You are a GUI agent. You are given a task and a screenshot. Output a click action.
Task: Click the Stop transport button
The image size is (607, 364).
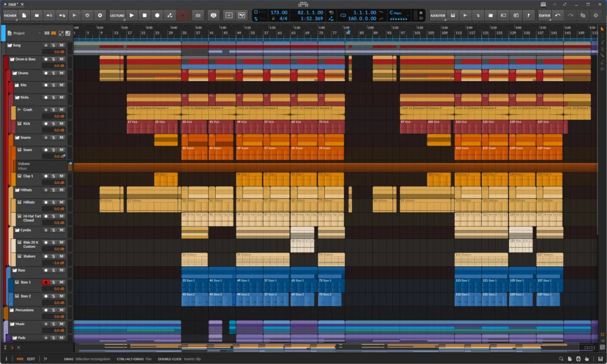[144, 15]
